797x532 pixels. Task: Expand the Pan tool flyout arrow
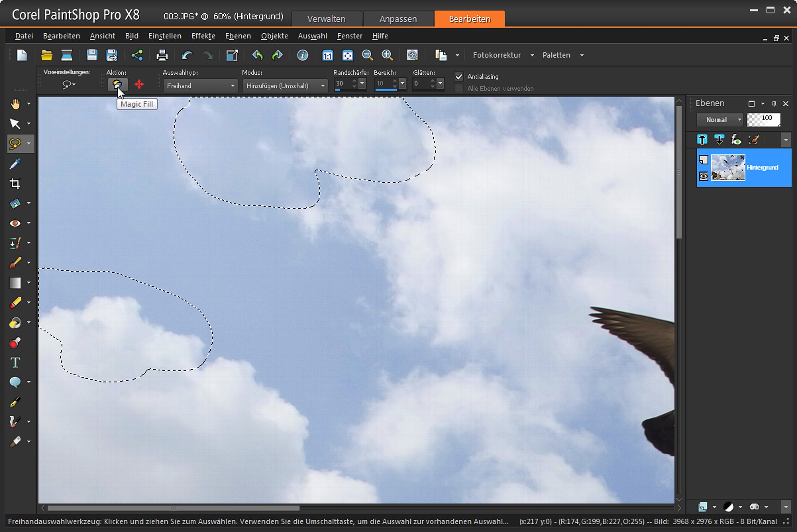tap(29, 104)
